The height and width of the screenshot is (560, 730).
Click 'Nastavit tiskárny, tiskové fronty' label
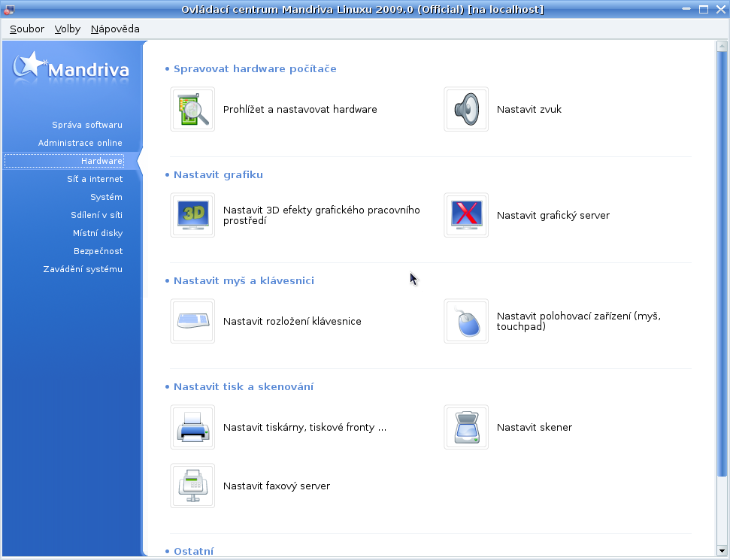pos(304,428)
